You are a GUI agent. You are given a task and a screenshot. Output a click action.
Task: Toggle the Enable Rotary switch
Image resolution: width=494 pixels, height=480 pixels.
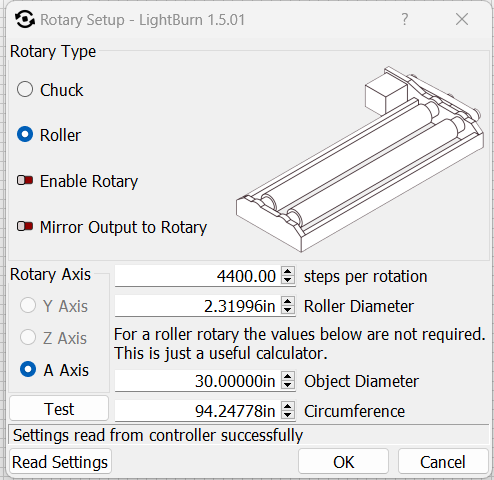pos(25,181)
